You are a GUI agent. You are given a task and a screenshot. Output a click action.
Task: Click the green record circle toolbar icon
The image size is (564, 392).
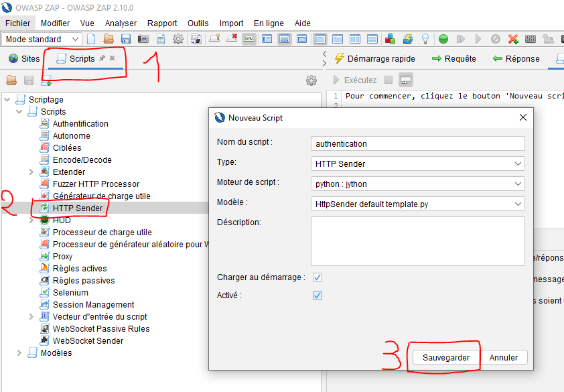click(443, 39)
